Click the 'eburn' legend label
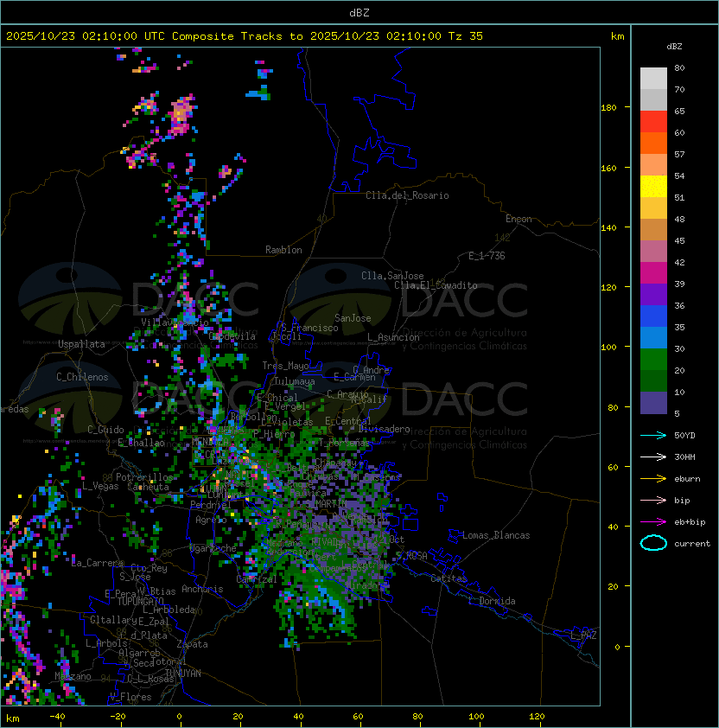 687,479
